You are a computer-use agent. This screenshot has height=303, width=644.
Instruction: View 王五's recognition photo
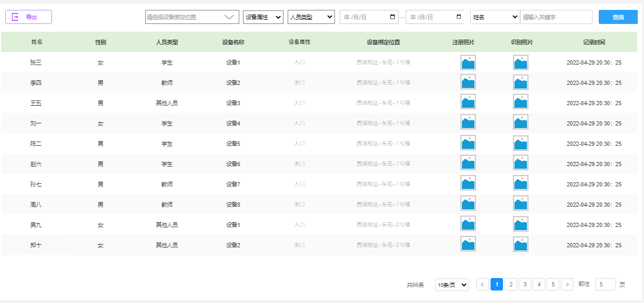pos(521,102)
